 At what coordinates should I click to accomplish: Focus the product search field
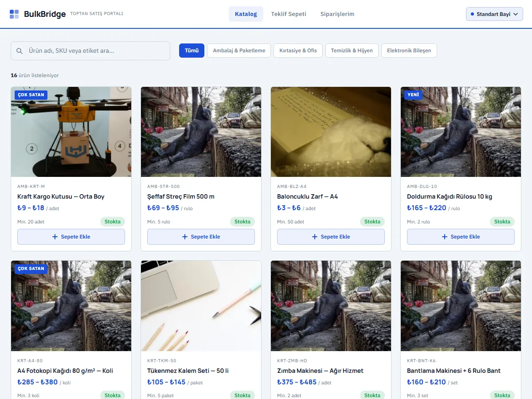click(x=90, y=51)
